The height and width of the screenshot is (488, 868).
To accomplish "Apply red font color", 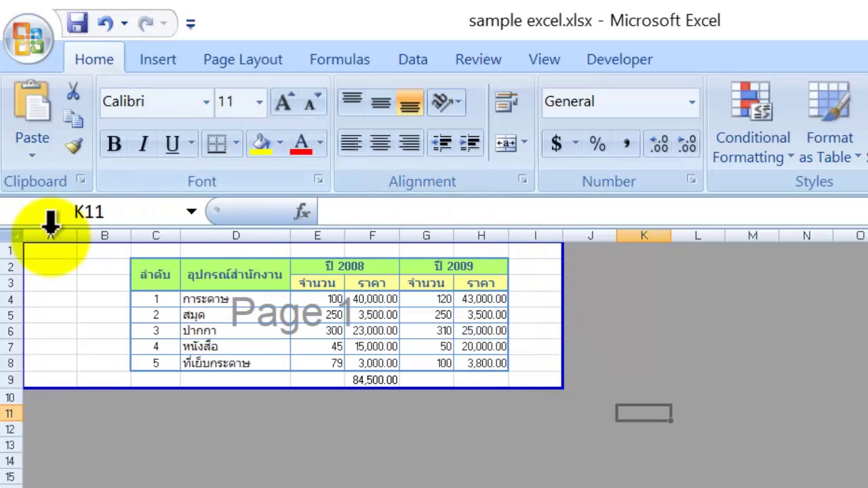I will tap(301, 144).
